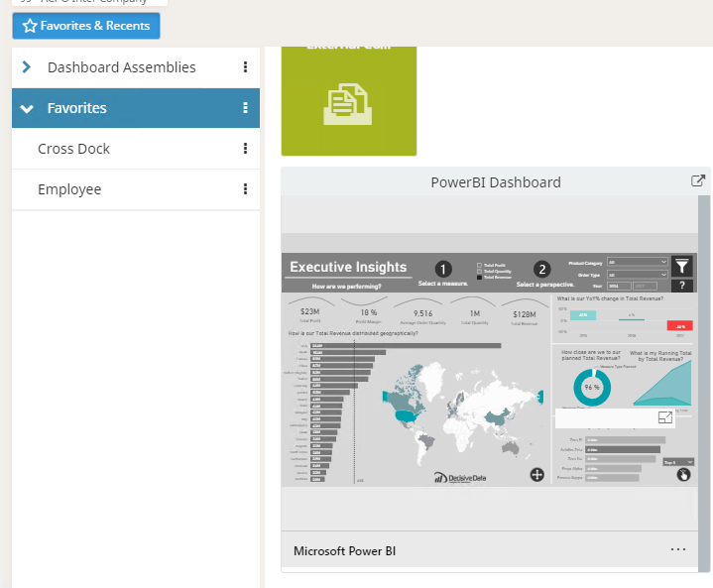Open the Product Category dropdown

[x=637, y=262]
